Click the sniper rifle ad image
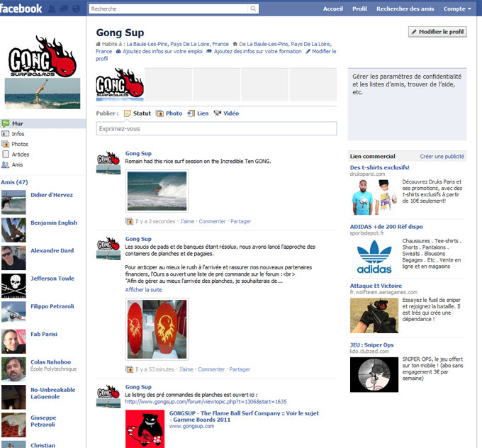The width and height of the screenshot is (482, 448). [x=374, y=315]
